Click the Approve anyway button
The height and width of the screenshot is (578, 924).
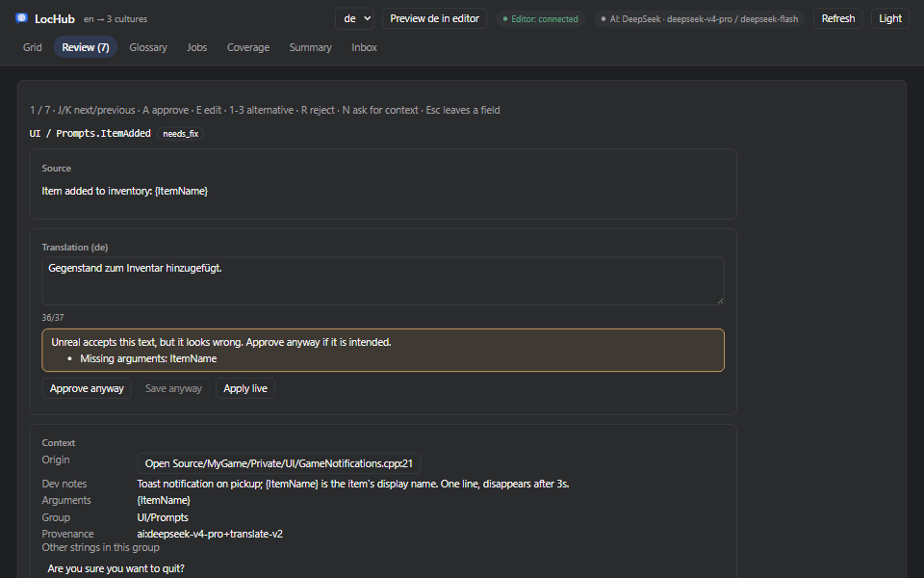(x=87, y=388)
